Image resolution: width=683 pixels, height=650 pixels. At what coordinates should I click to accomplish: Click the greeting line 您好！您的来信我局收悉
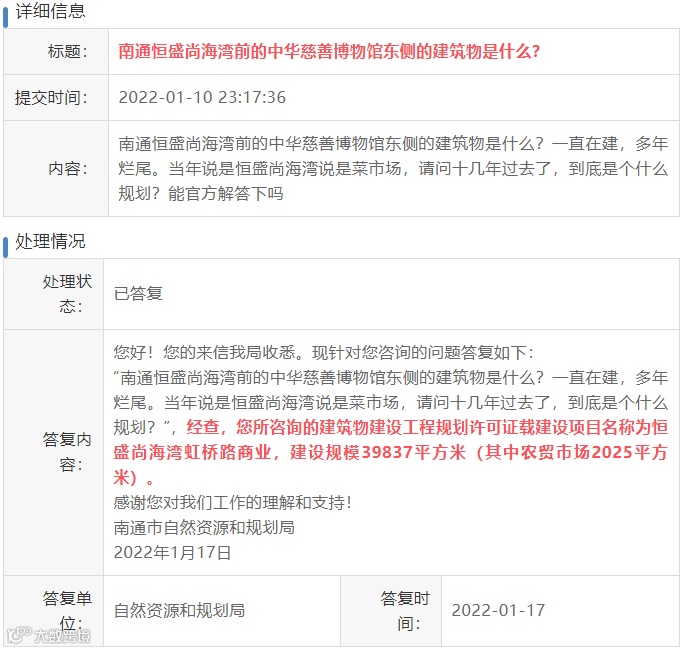pos(323,352)
